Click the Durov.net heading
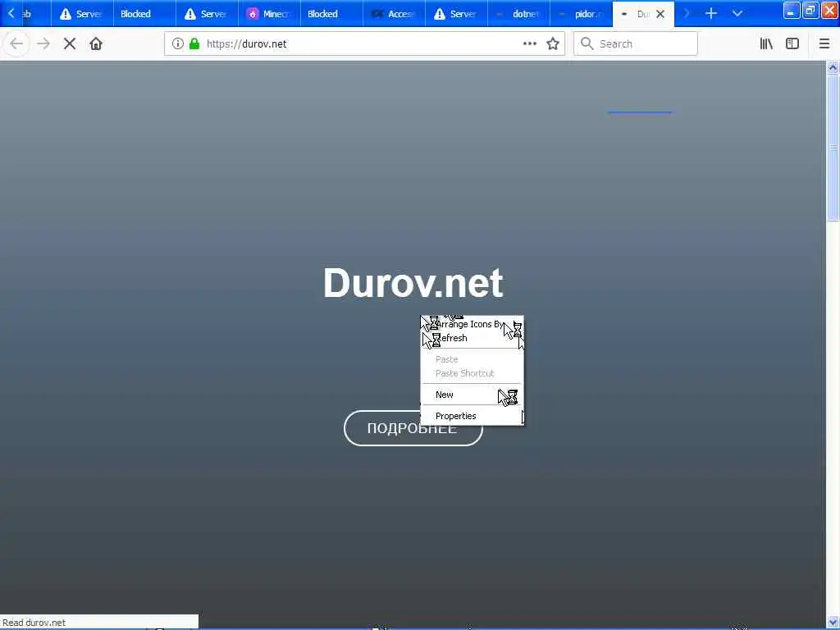The image size is (840, 630). pos(413,282)
